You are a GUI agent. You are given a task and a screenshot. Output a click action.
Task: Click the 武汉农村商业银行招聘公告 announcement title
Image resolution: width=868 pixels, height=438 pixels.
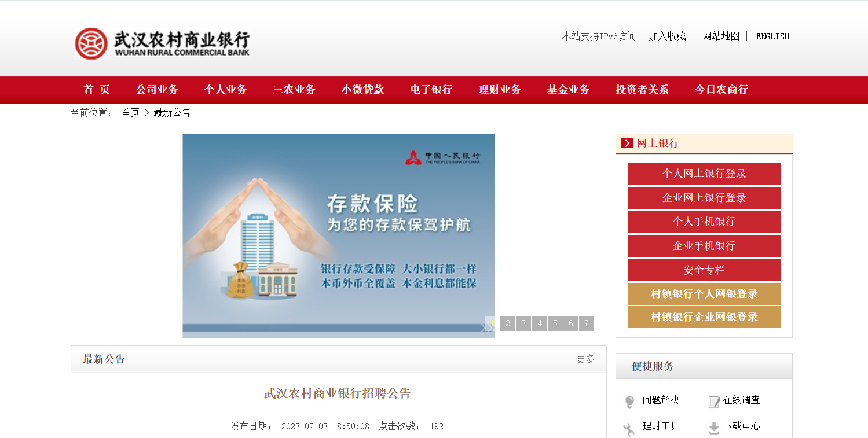click(x=338, y=393)
